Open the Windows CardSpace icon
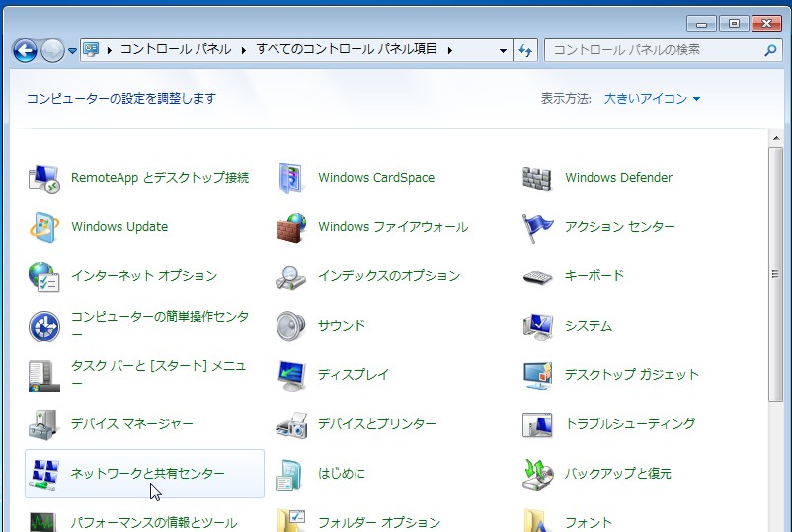The width and height of the screenshot is (792, 532). [291, 178]
